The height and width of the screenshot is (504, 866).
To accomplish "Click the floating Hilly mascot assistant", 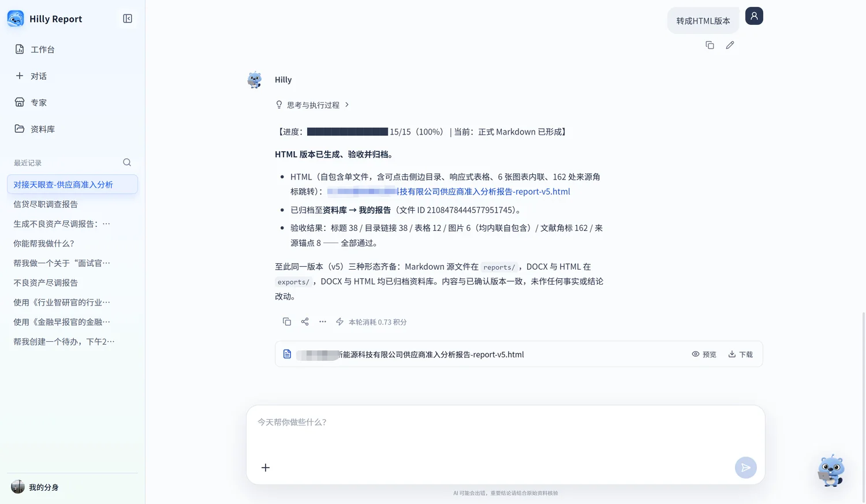I will [831, 471].
